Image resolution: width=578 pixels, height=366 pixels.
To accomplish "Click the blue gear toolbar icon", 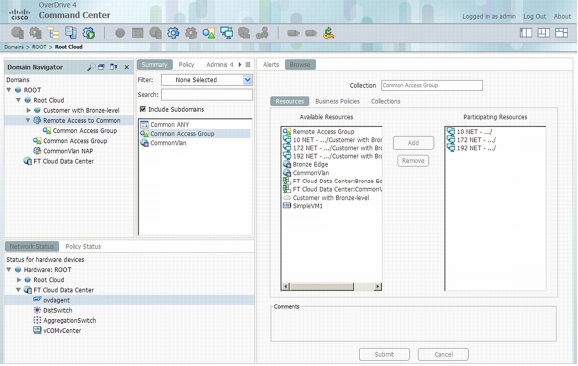I will tap(173, 33).
